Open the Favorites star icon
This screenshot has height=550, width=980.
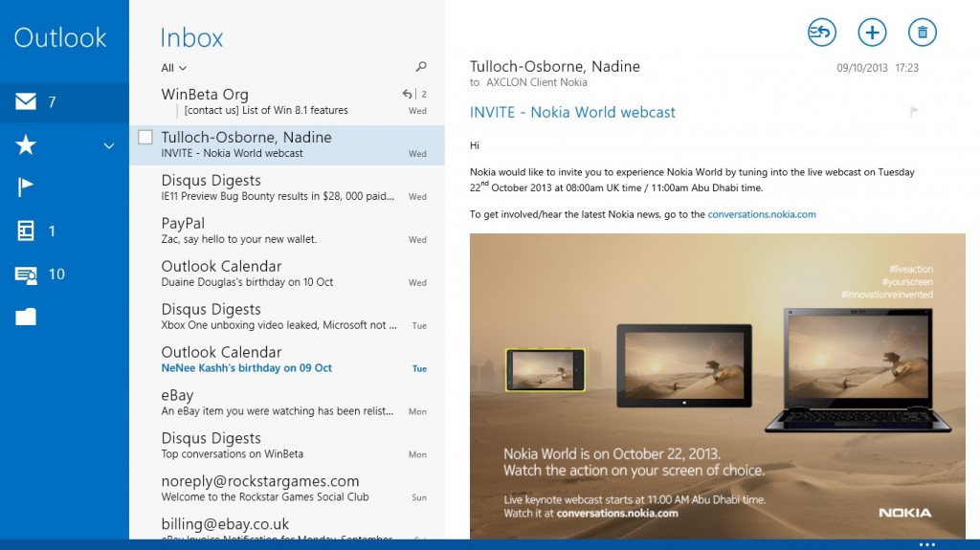click(x=26, y=145)
